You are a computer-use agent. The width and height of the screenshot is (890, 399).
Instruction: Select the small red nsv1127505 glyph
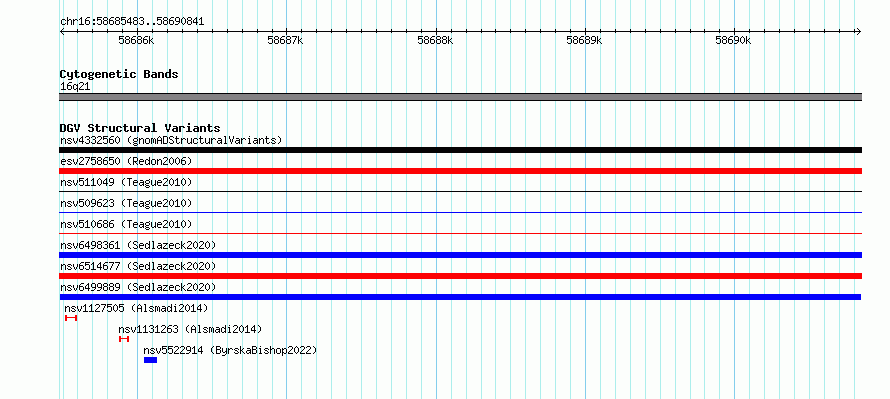(x=71, y=318)
